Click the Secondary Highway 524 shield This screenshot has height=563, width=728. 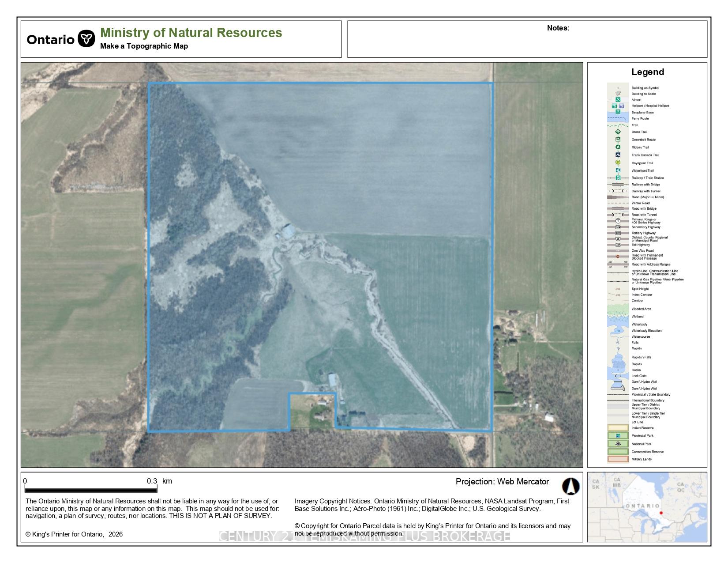[618, 227]
